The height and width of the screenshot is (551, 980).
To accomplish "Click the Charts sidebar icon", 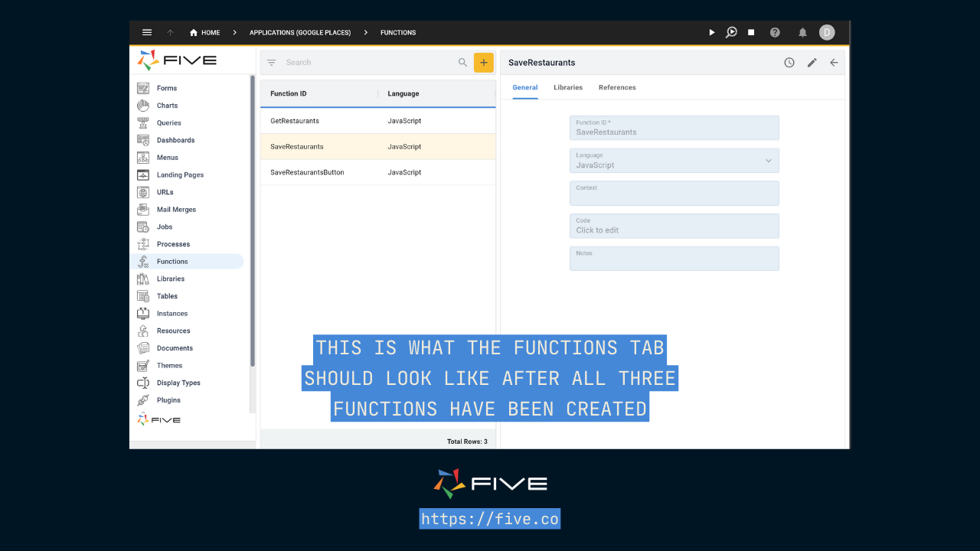I will point(143,106).
